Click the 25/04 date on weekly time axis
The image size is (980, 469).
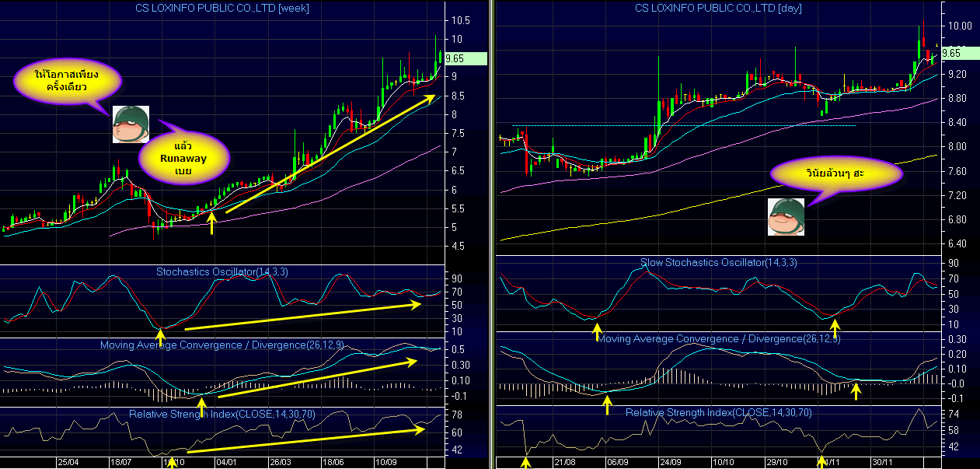68,461
